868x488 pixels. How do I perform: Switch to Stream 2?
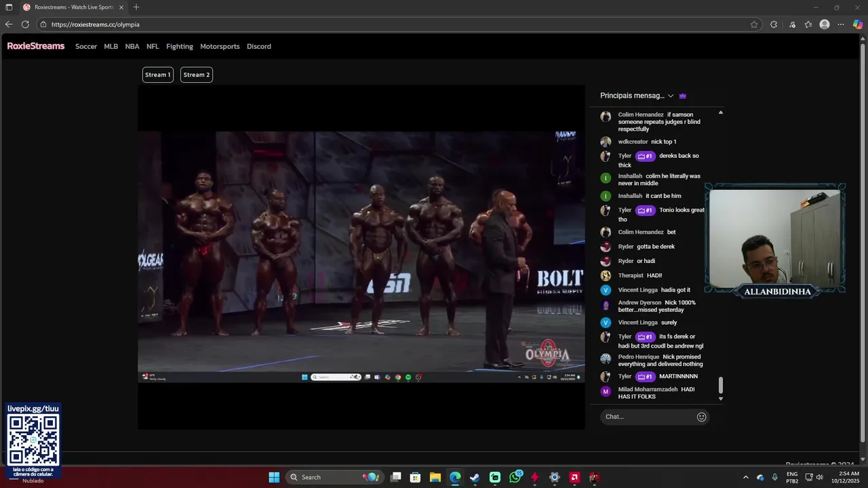click(197, 75)
